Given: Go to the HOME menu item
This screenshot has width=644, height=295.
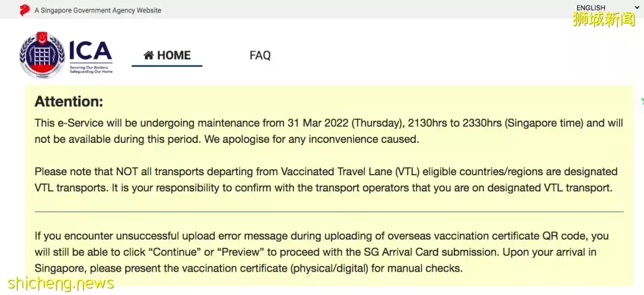Looking at the screenshot, I should click(174, 55).
